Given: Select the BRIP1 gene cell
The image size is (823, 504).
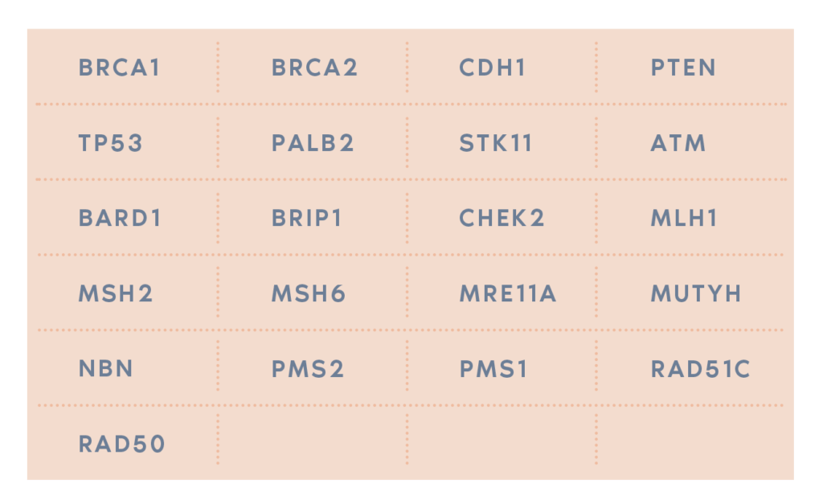Looking at the screenshot, I should pyautogui.click(x=307, y=218).
